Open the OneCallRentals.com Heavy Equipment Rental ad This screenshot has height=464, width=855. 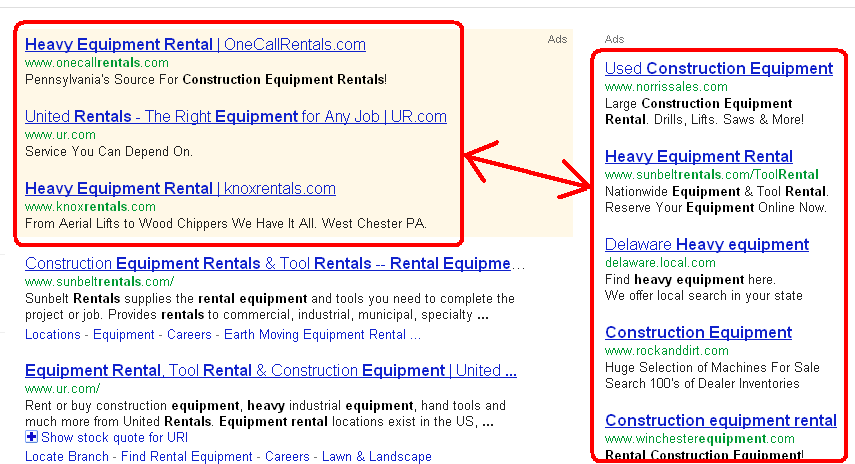point(195,44)
